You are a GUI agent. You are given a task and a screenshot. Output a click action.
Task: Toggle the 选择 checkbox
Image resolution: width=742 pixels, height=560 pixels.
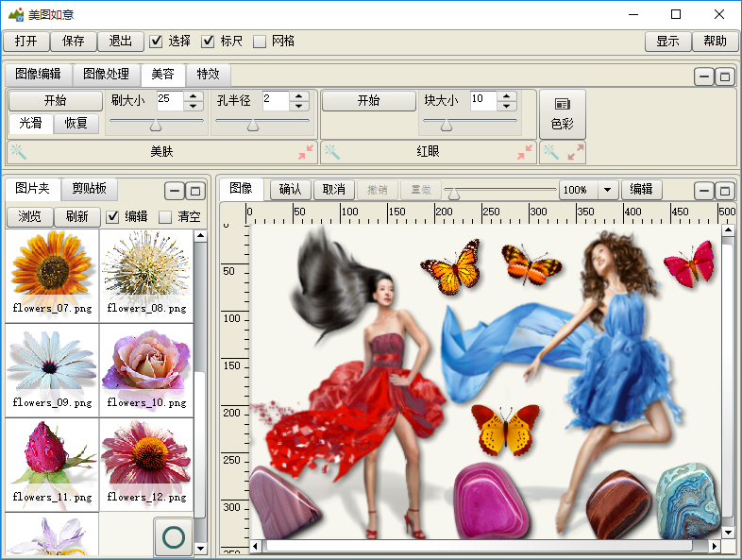pyautogui.click(x=156, y=42)
